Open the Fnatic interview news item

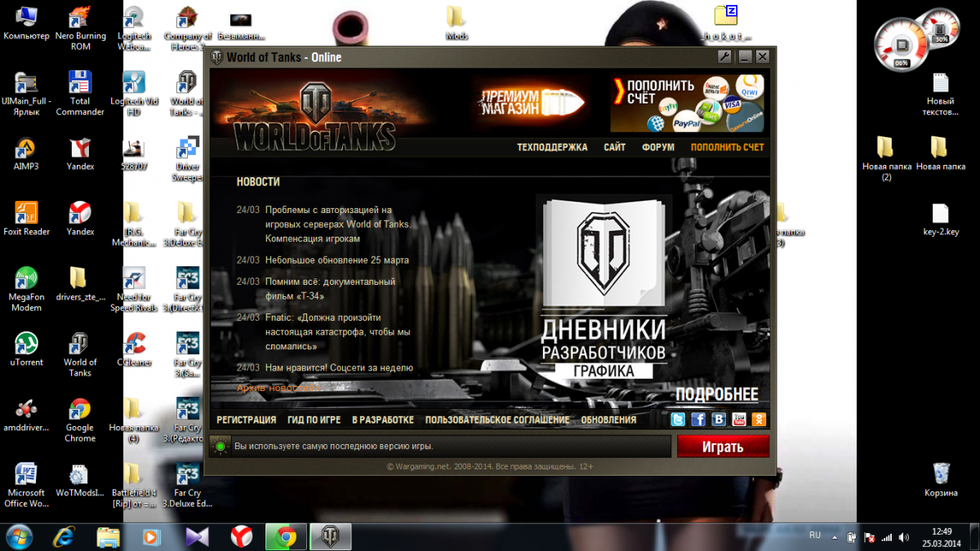[337, 331]
